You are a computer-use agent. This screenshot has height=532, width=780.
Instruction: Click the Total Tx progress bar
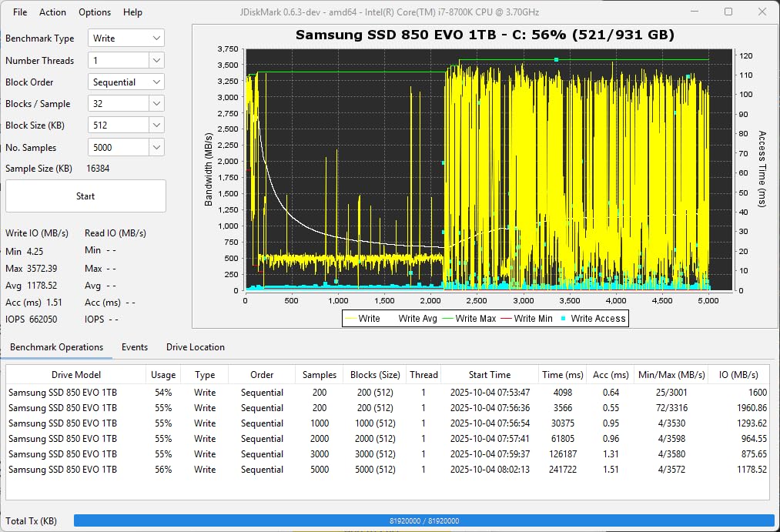point(423,520)
